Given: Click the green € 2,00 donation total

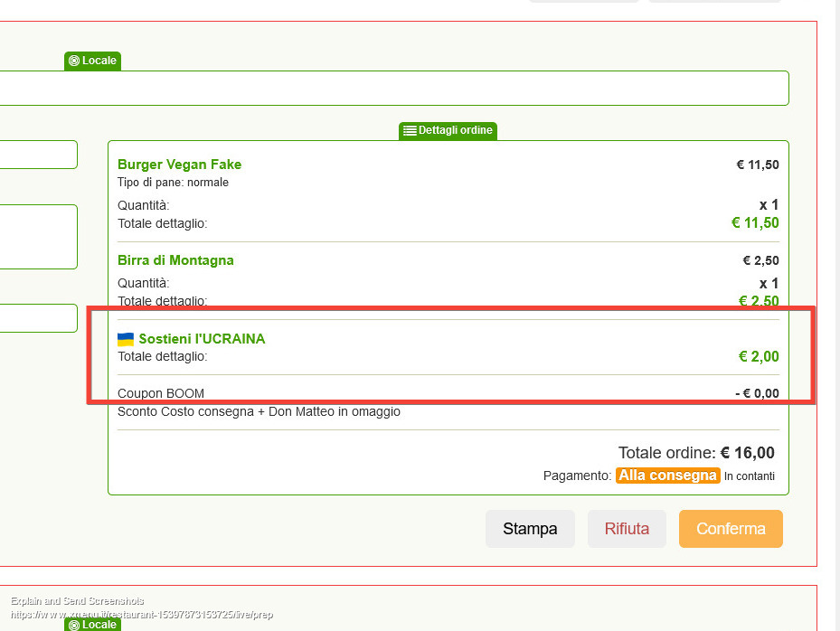Looking at the screenshot, I should point(758,357).
